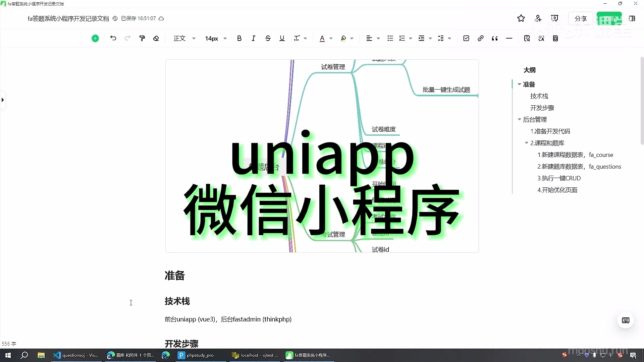Expand the left side panel arrow
This screenshot has width=644, height=362.
tap(3, 100)
